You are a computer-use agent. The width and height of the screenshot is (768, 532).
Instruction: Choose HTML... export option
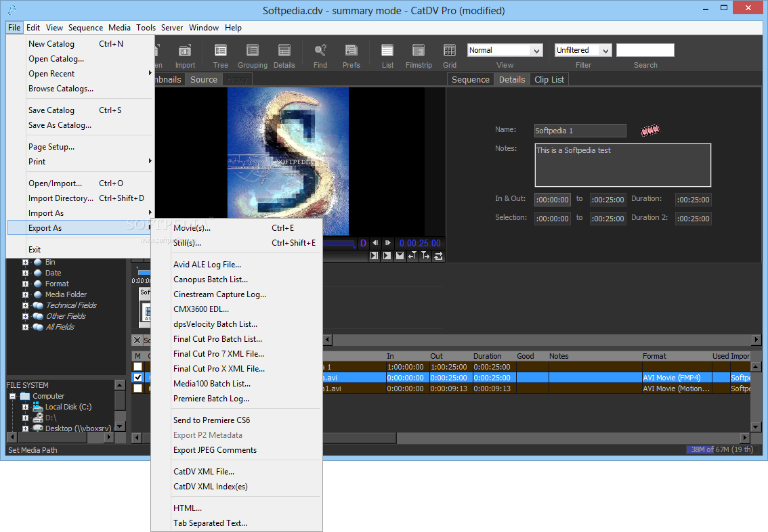(x=236, y=508)
